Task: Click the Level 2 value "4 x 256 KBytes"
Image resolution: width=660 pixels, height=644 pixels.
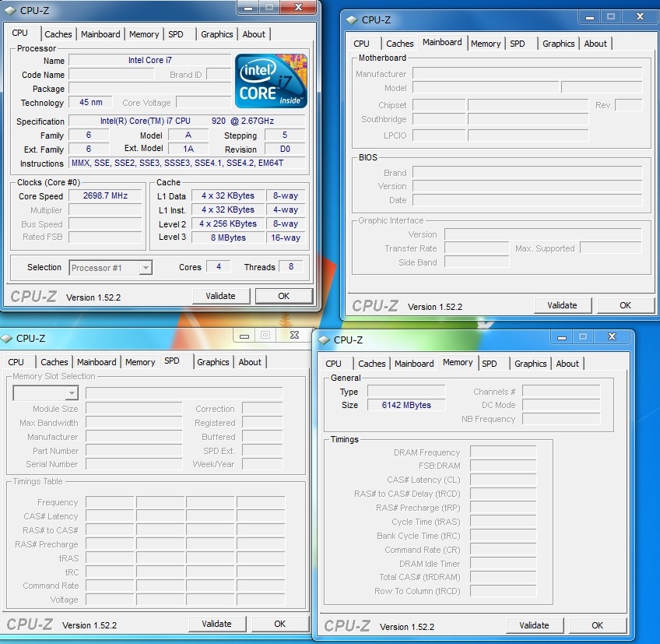Action: click(x=228, y=223)
